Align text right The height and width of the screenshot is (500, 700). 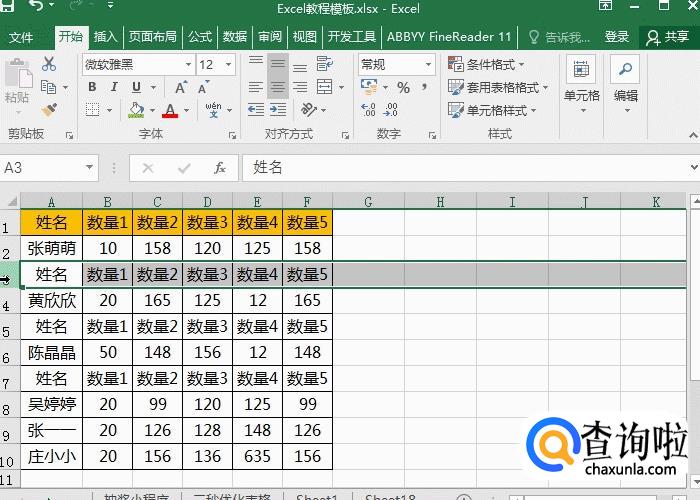coord(300,87)
